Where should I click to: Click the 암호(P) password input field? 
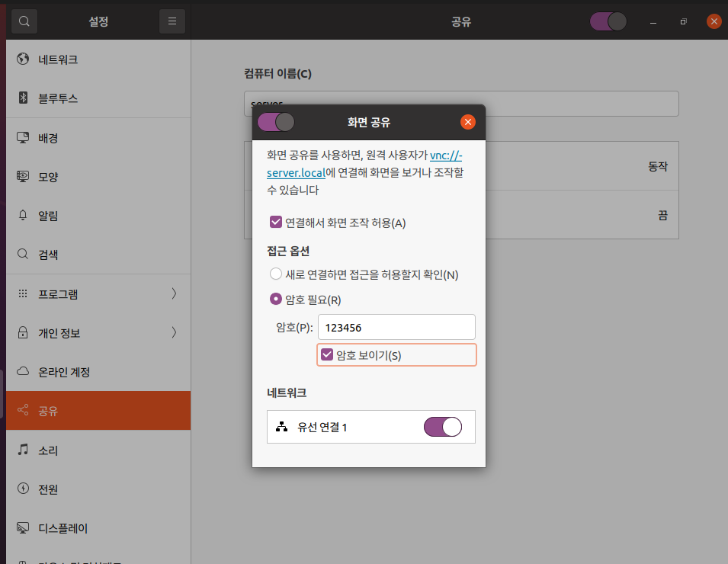pos(396,327)
